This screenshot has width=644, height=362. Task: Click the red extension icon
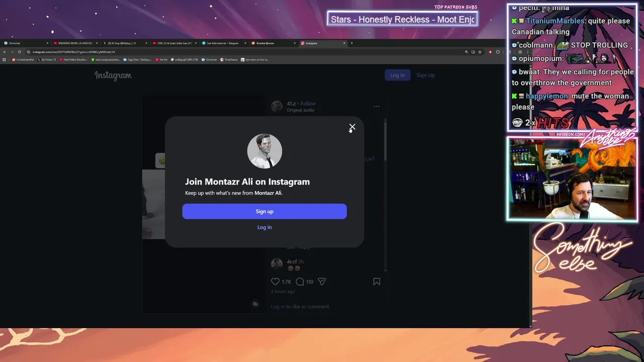491,52
